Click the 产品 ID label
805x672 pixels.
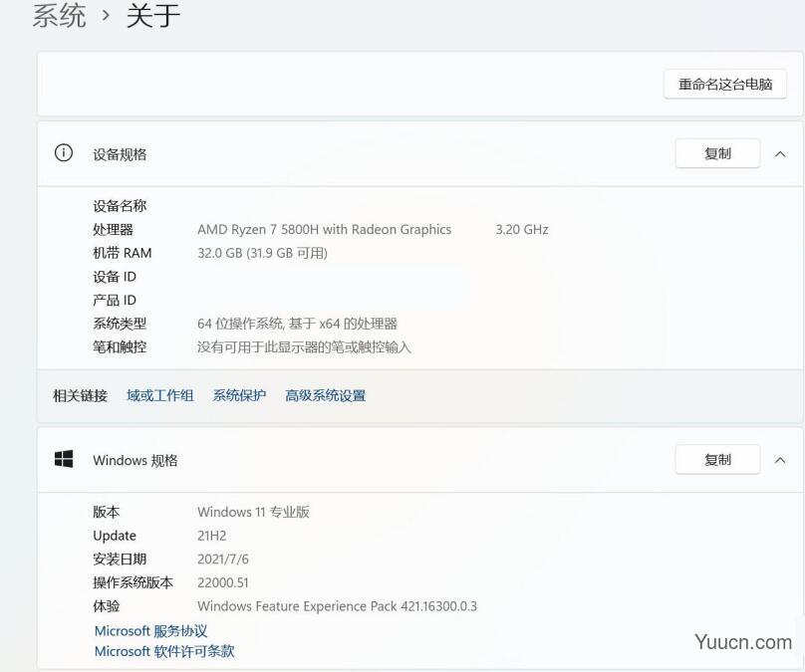(x=115, y=300)
